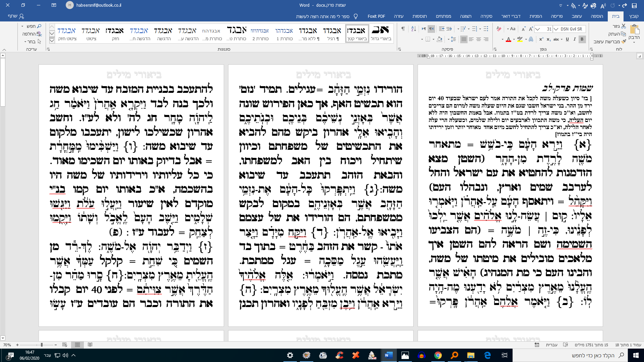Open the font size 31 dropdown

538,29
